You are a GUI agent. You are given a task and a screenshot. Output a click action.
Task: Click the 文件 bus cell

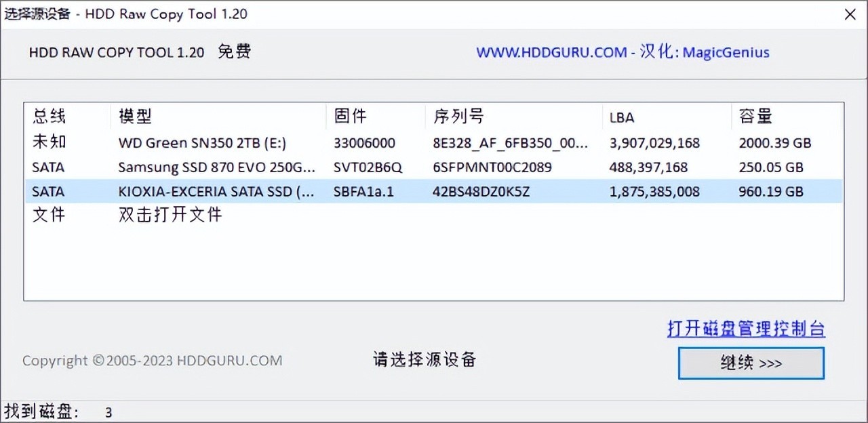point(49,215)
